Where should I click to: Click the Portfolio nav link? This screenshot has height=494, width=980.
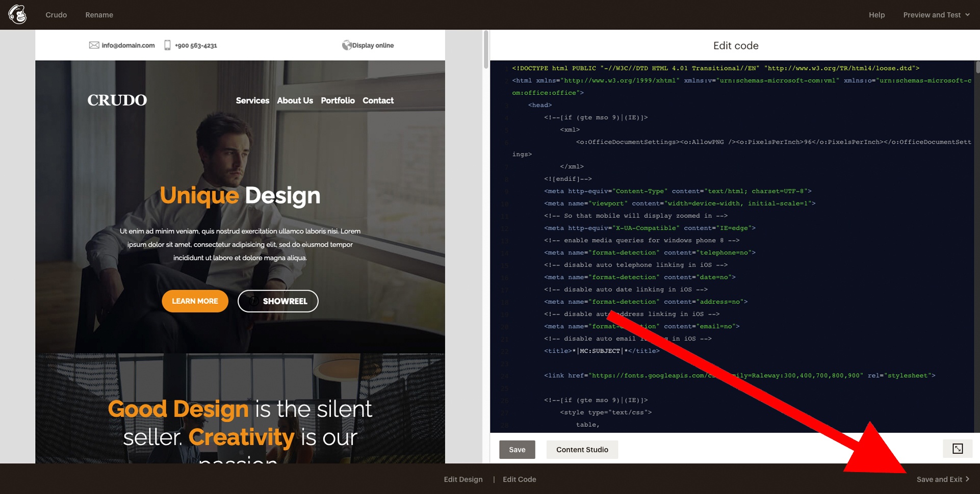(338, 100)
